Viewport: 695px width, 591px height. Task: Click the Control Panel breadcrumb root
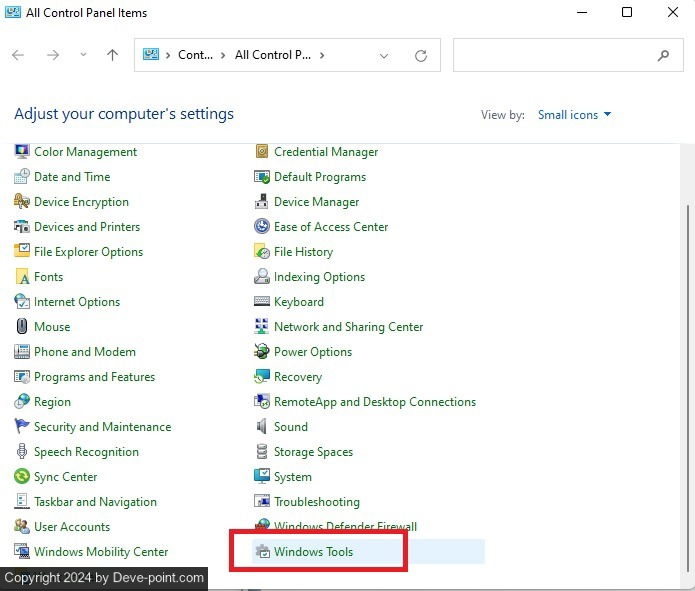tap(195, 56)
